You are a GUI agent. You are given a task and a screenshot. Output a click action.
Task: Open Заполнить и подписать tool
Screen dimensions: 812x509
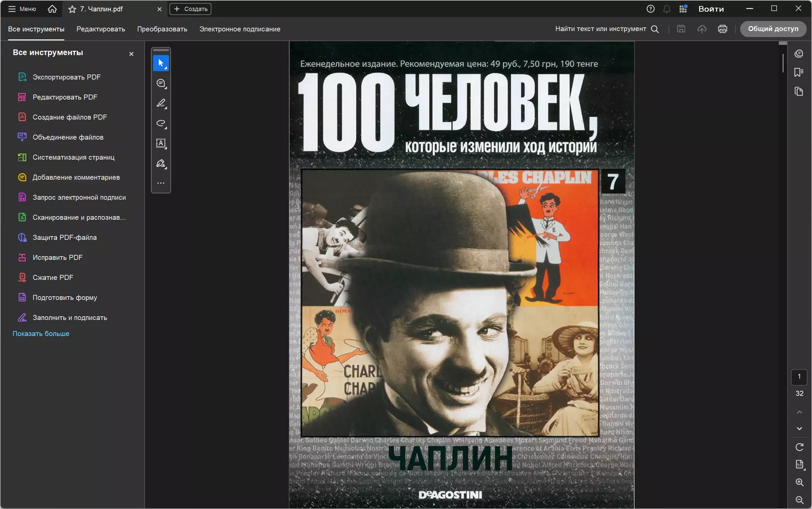[72, 317]
